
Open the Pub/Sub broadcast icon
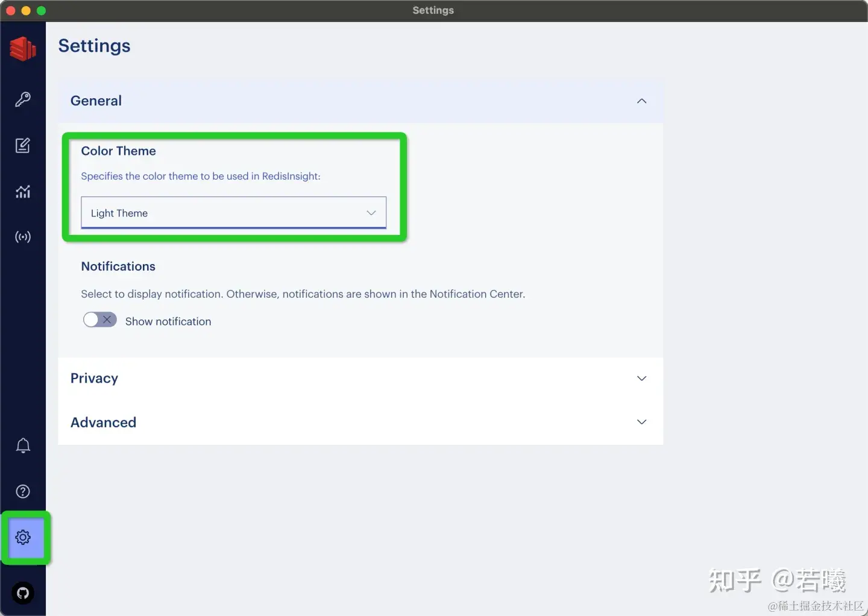[23, 237]
